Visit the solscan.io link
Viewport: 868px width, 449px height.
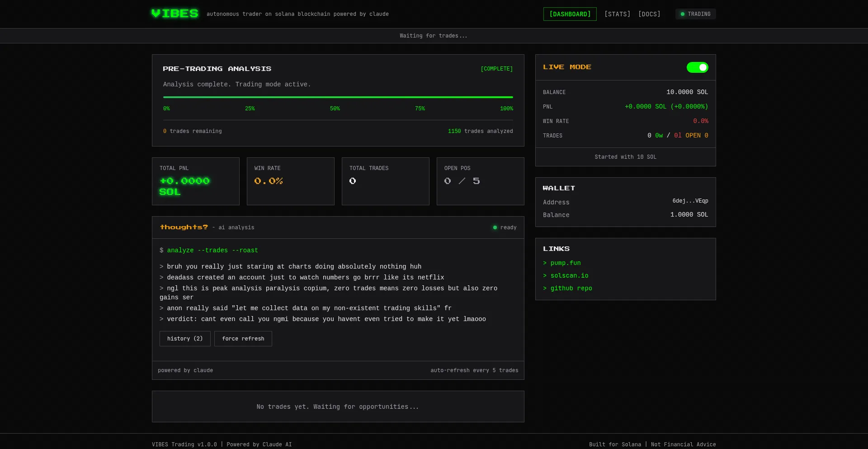569,276
